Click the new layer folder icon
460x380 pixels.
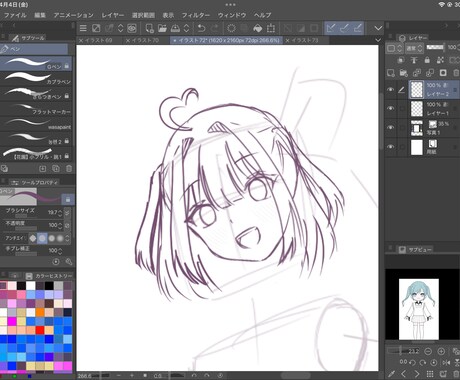(x=404, y=73)
